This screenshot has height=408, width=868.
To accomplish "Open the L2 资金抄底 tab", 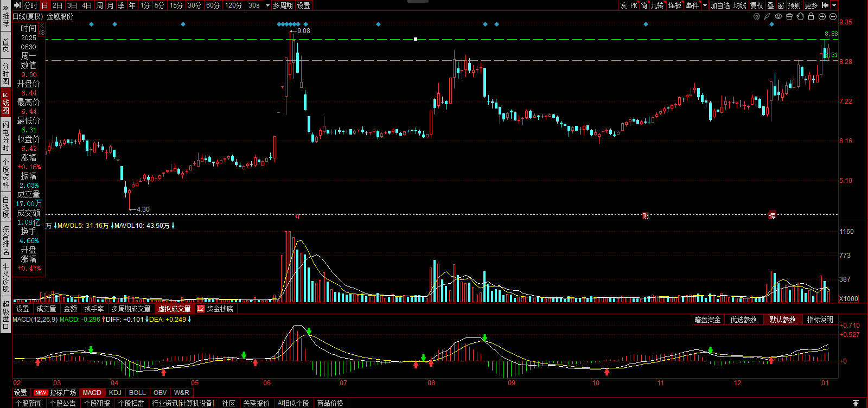I will (215, 309).
